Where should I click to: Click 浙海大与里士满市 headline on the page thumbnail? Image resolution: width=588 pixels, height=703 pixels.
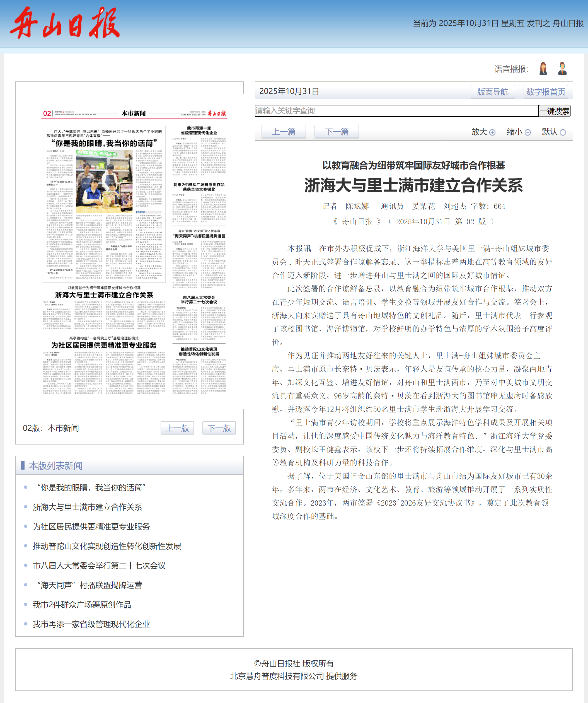104,295
